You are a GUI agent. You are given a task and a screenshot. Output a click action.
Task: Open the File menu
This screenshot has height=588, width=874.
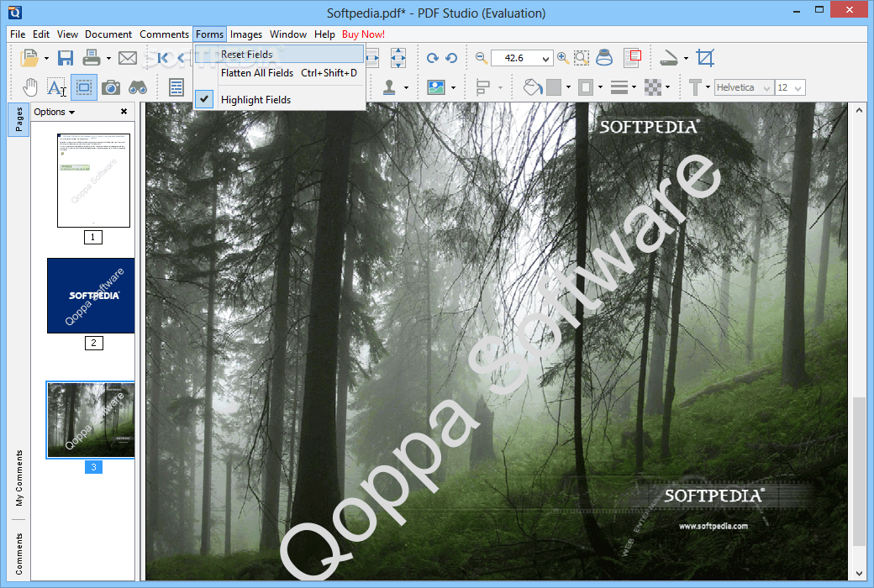pyautogui.click(x=18, y=34)
